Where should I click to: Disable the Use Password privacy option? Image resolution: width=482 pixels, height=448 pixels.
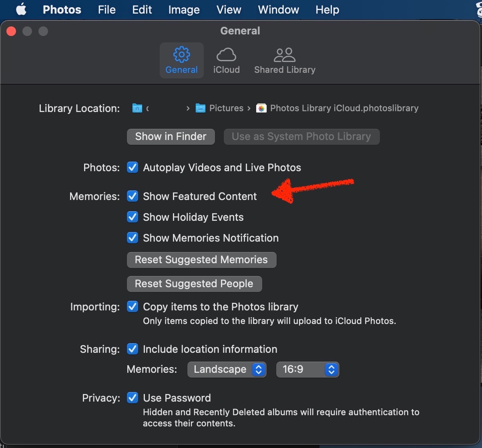point(133,398)
